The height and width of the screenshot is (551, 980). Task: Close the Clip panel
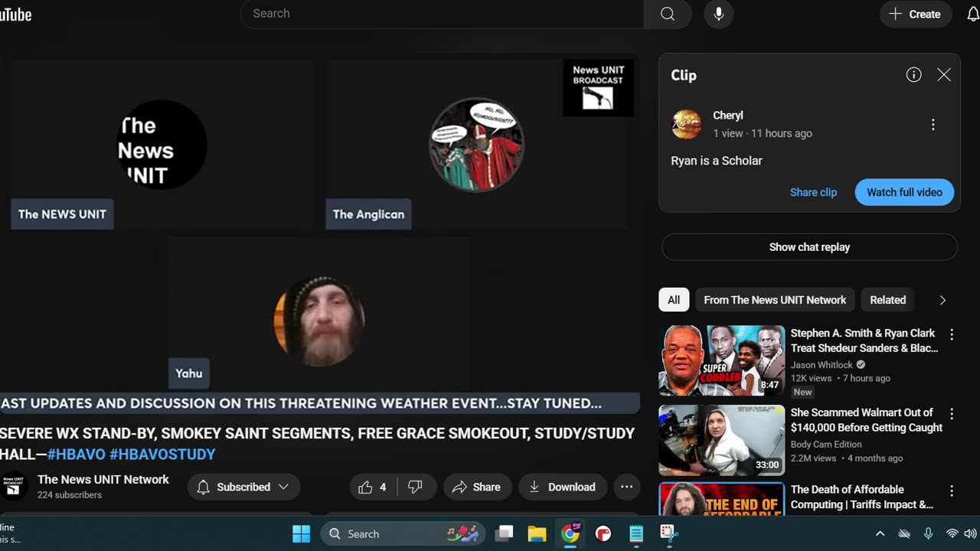[943, 74]
